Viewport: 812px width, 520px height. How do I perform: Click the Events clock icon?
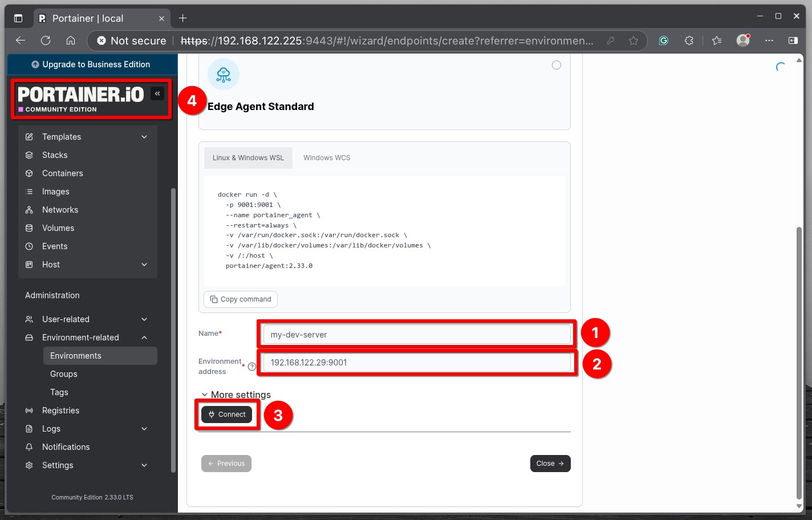click(x=29, y=246)
